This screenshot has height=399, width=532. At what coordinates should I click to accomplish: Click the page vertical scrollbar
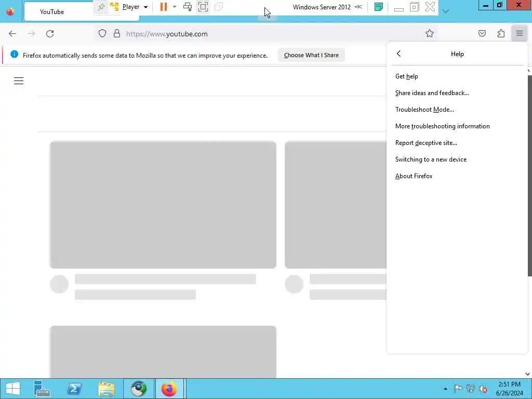529,176
